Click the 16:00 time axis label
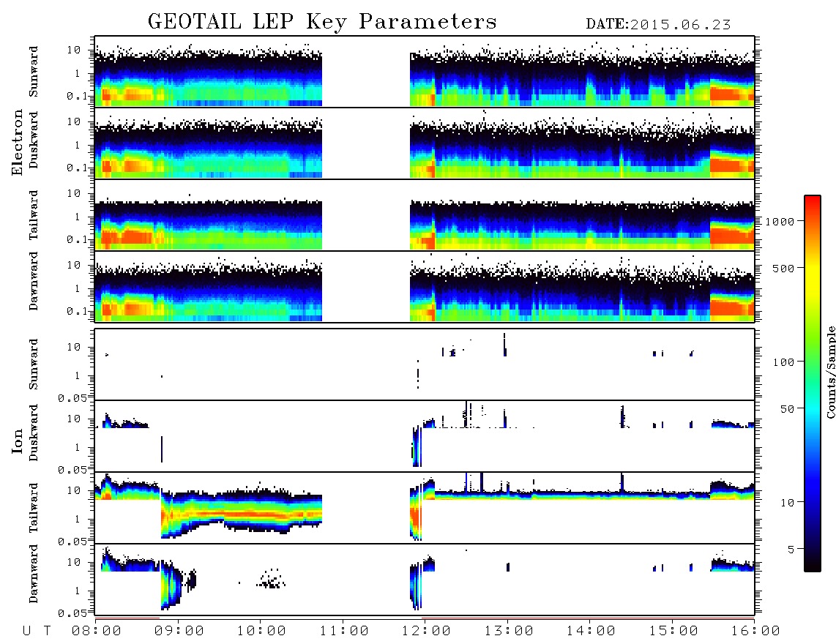The image size is (836, 644). coord(755,631)
